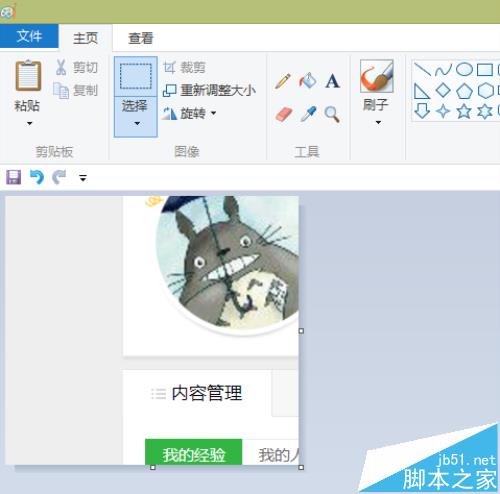This screenshot has width=500, height=494.
Task: Choose the Oval shape
Action: 464,70
